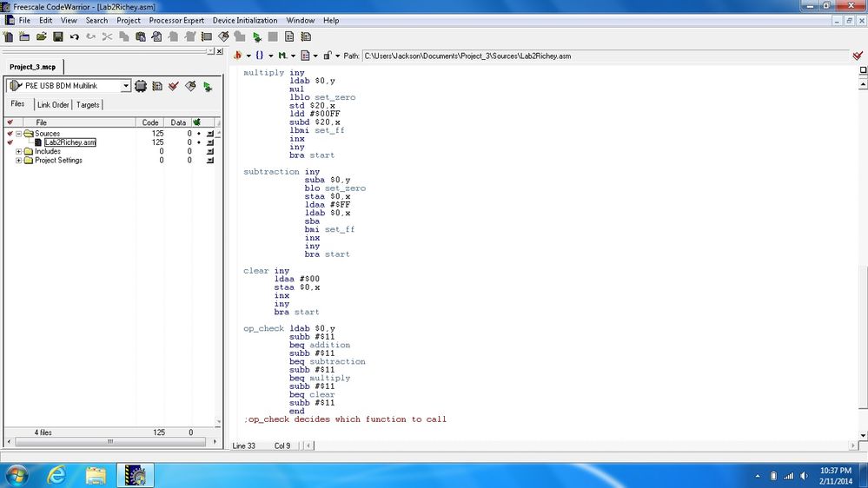
Task: Open Internet Explorer from the taskbar
Action: (57, 475)
